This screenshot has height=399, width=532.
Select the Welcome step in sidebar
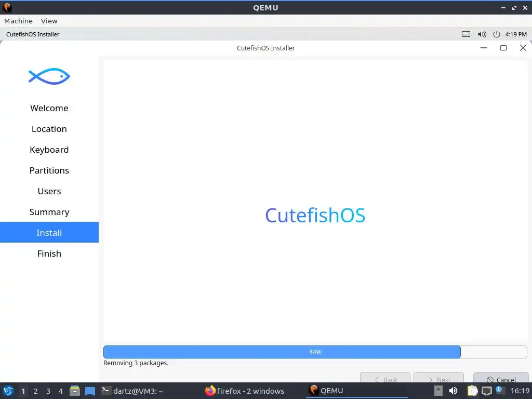pyautogui.click(x=49, y=108)
